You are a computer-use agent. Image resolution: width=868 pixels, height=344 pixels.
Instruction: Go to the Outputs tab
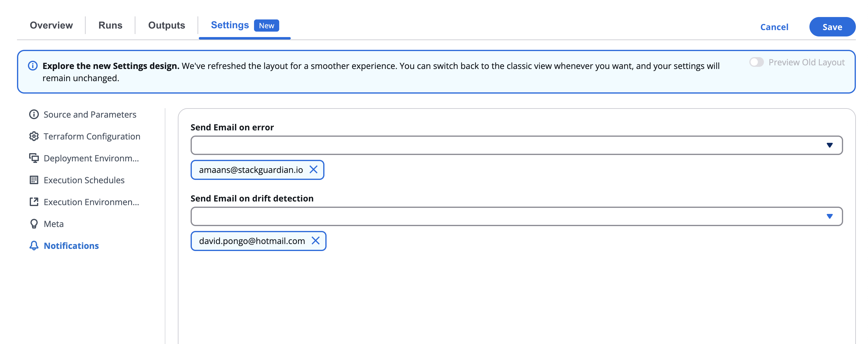166,25
